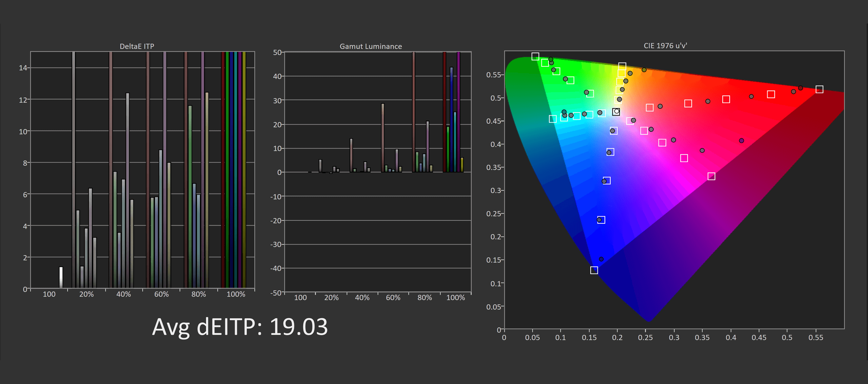
Task: Click the 60% label under Gamut Luminance chart
Action: 393,298
